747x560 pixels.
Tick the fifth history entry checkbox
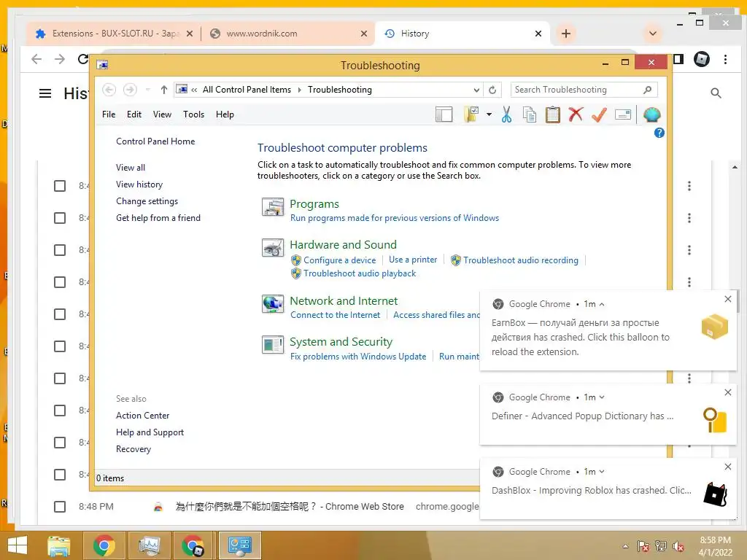(60, 314)
